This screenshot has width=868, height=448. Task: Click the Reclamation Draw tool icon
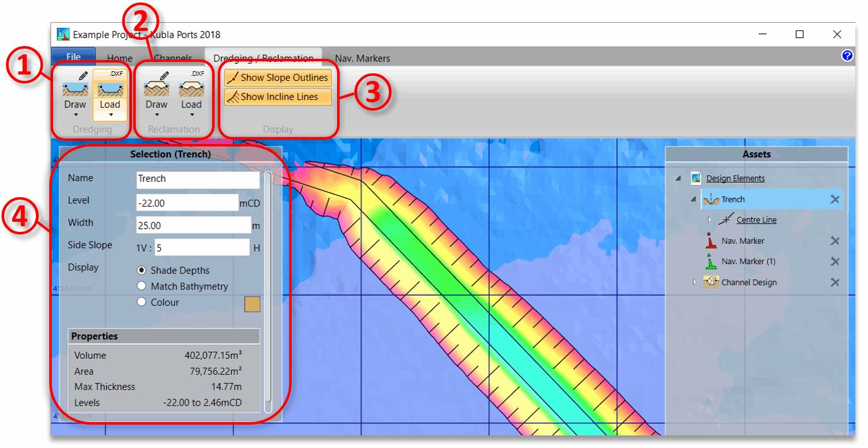click(x=157, y=84)
